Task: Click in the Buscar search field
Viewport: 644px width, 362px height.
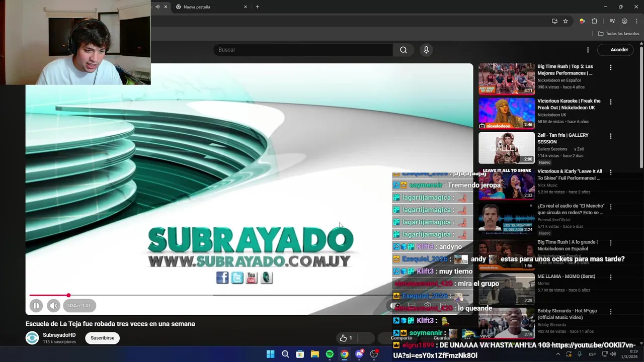Action: point(303,50)
